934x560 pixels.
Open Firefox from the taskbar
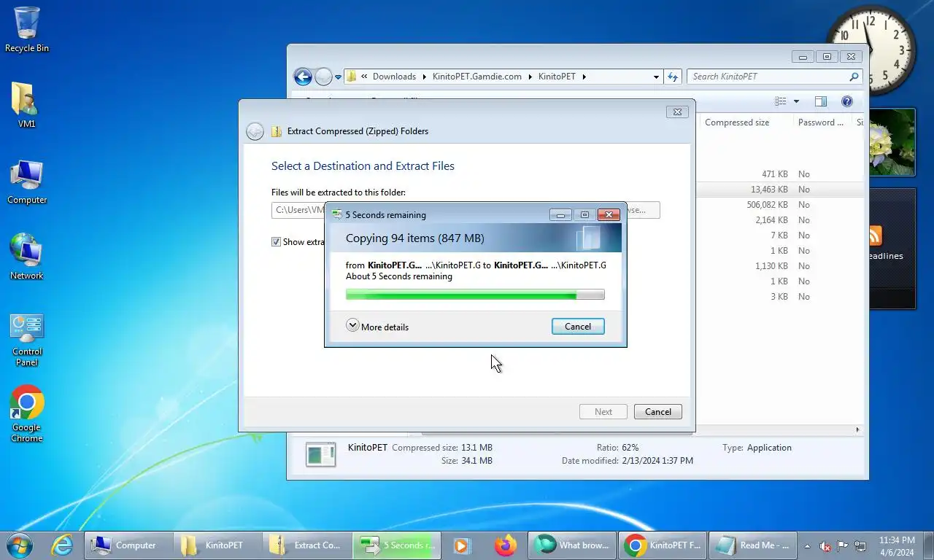(505, 545)
